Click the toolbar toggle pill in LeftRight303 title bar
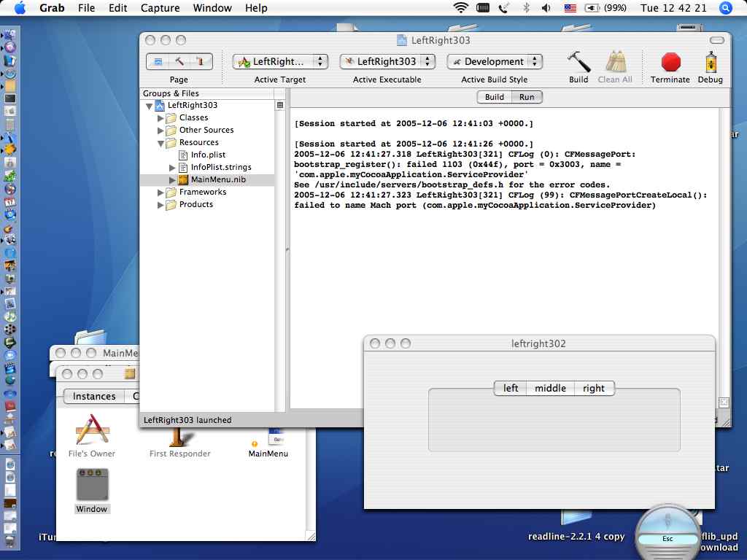Image resolution: width=747 pixels, height=560 pixels. tap(717, 40)
